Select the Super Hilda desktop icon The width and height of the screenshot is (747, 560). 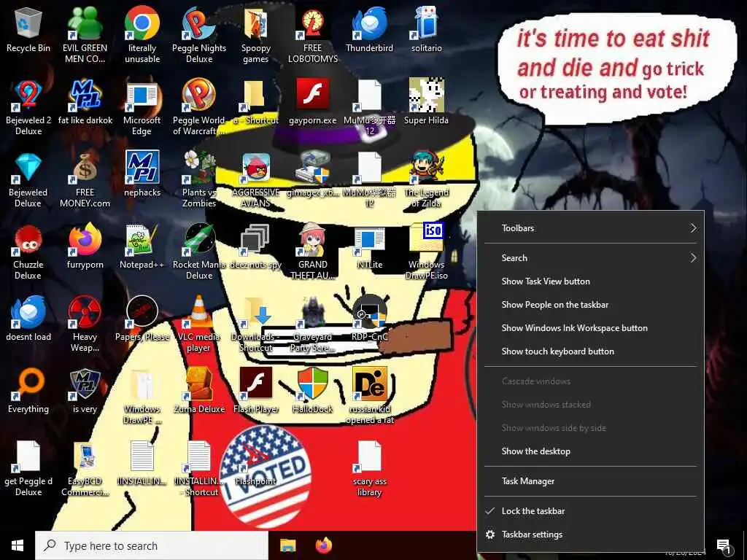[426, 96]
